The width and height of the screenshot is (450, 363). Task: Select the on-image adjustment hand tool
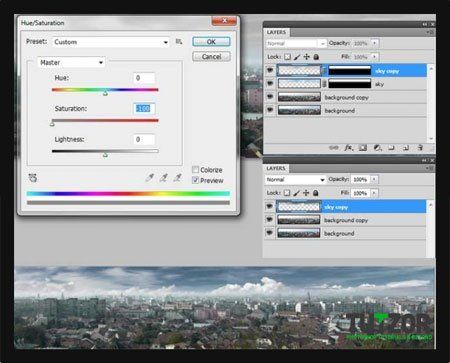point(33,178)
